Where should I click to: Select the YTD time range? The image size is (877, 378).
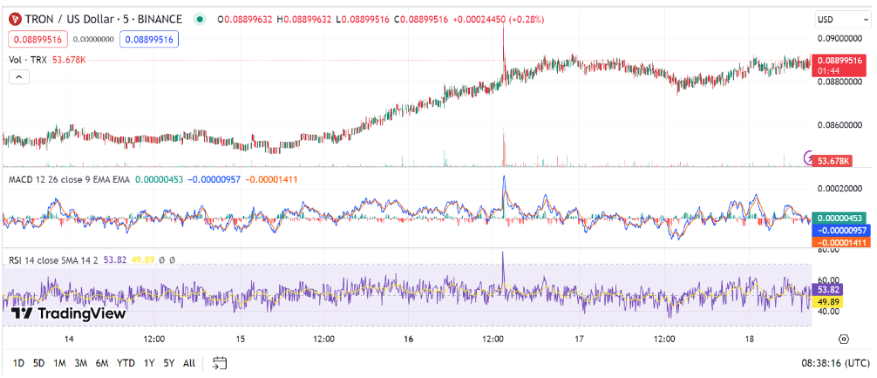point(125,363)
